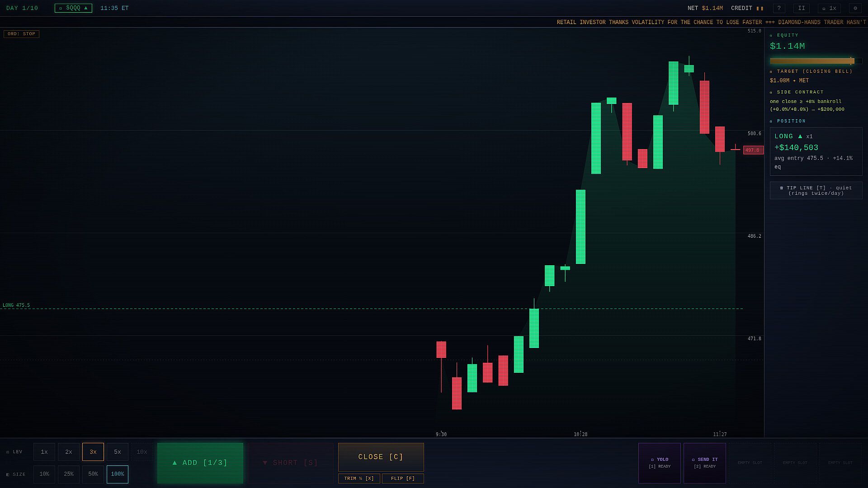Open the $QQQ ticker selector
868x488 pixels.
[x=73, y=8]
